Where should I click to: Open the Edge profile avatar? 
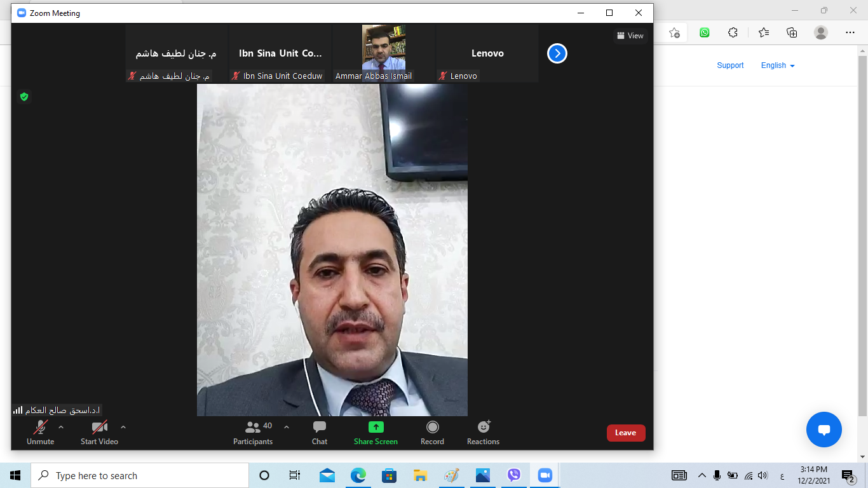[x=821, y=32]
